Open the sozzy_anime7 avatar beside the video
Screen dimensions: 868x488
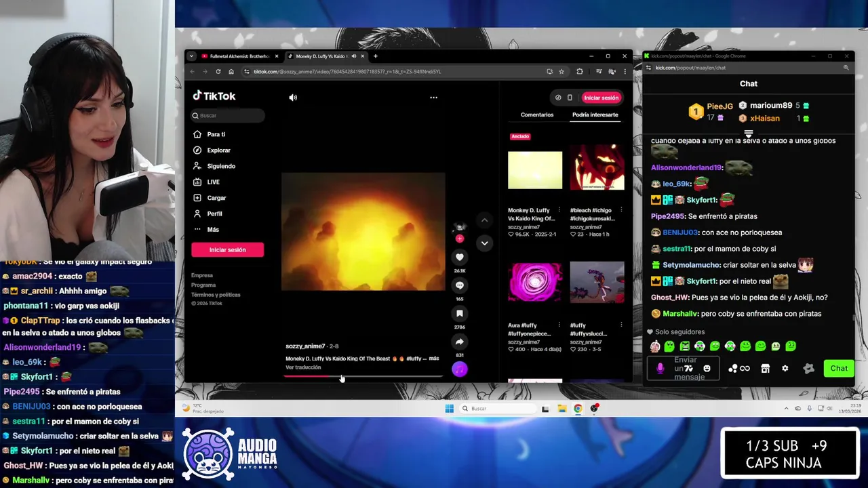click(459, 227)
